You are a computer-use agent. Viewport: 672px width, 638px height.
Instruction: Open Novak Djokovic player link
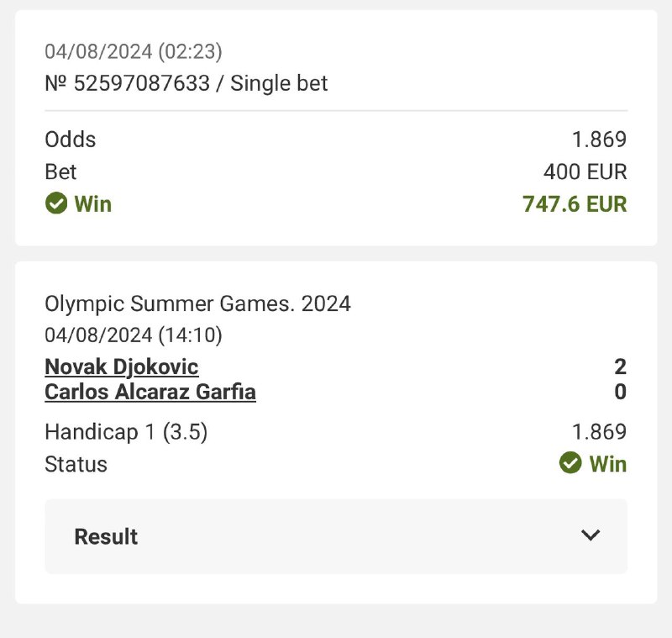click(122, 366)
